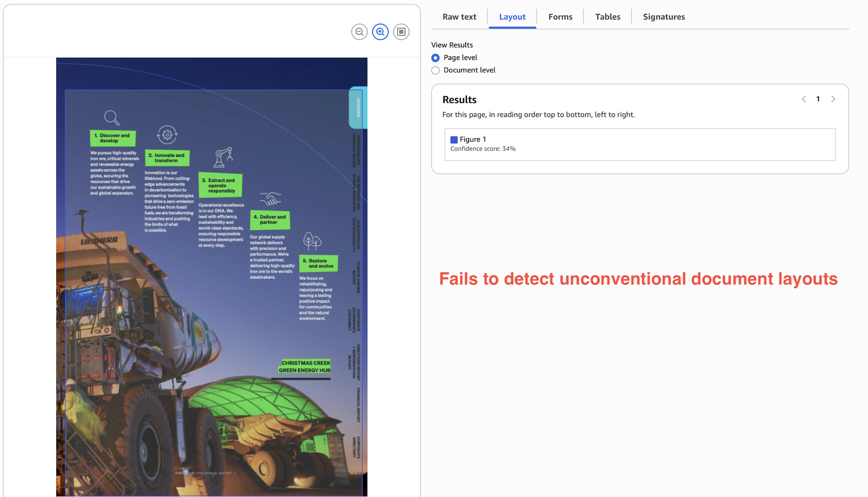Click the Overview side tab on document
This screenshot has height=497, width=868.
click(x=358, y=108)
